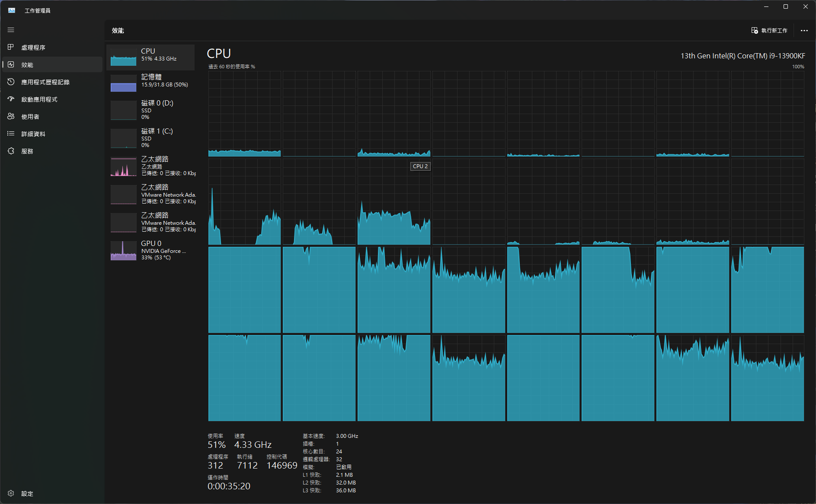Click the 服務 services puzzle icon
Viewport: 816px width, 504px height.
click(11, 151)
